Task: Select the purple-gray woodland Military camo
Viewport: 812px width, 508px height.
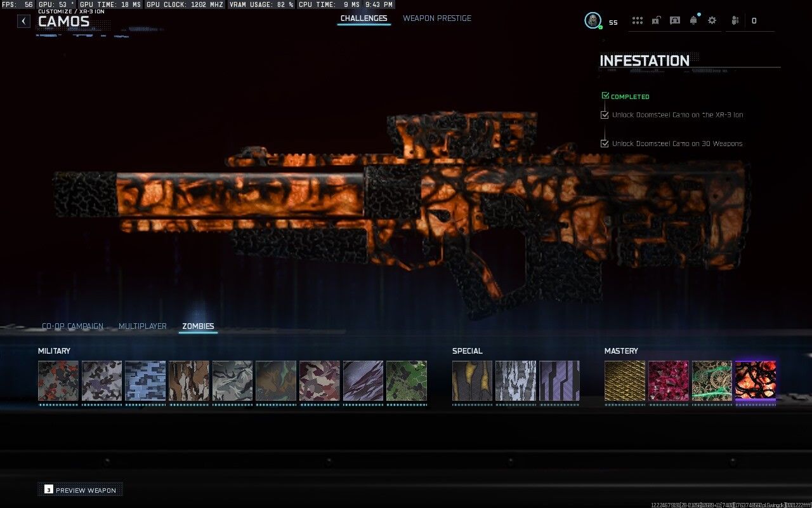Action: [101, 381]
